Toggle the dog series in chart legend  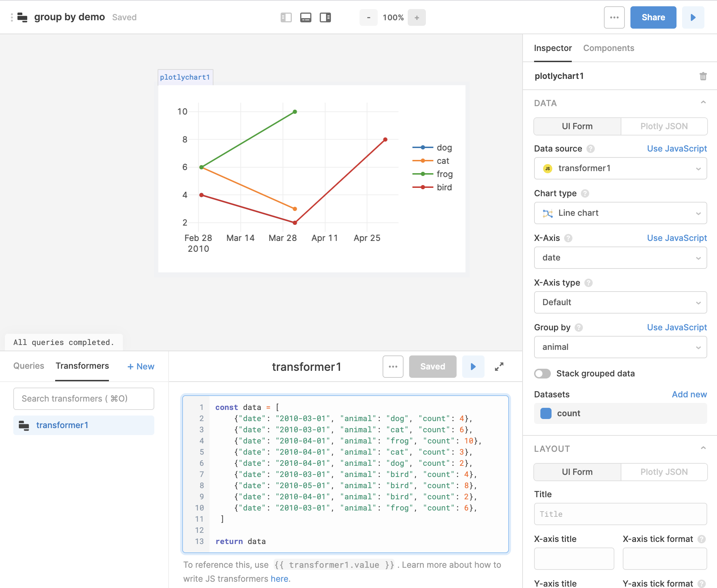point(433,148)
